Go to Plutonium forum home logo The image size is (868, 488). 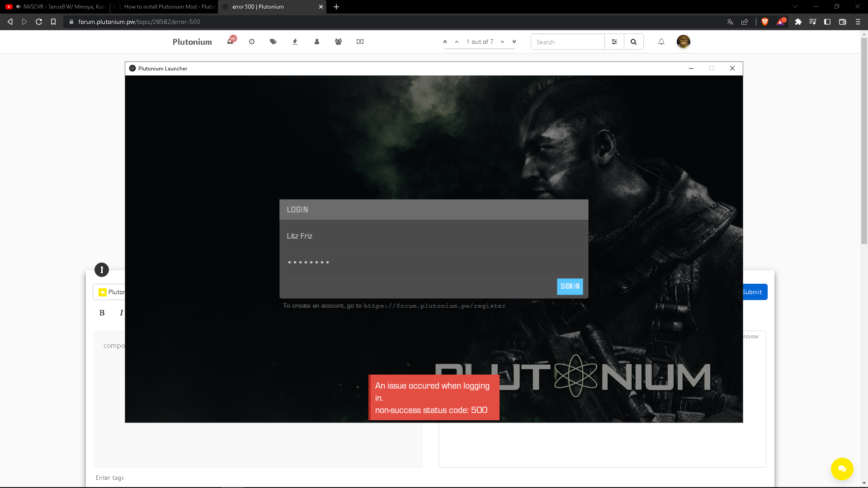192,42
